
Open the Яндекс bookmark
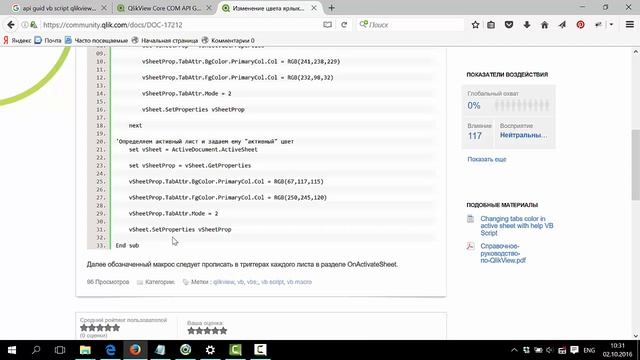point(17,40)
